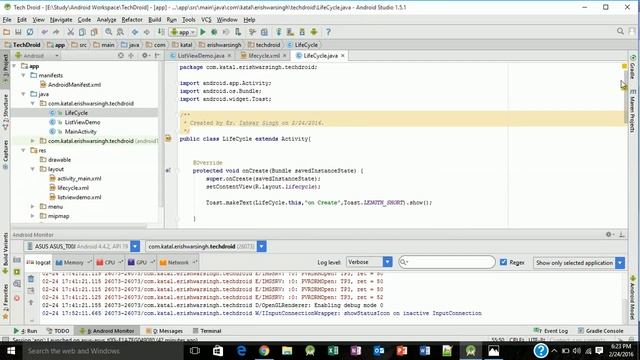Copy selection using toolbar copy icon
This screenshot has width=640, height=360.
tap(82, 32)
